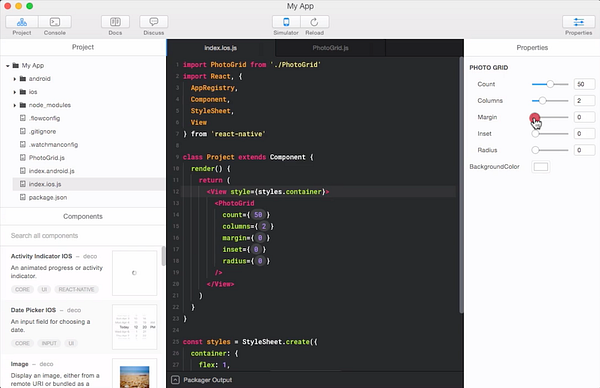Show the Console toolbar icon

pos(55,22)
